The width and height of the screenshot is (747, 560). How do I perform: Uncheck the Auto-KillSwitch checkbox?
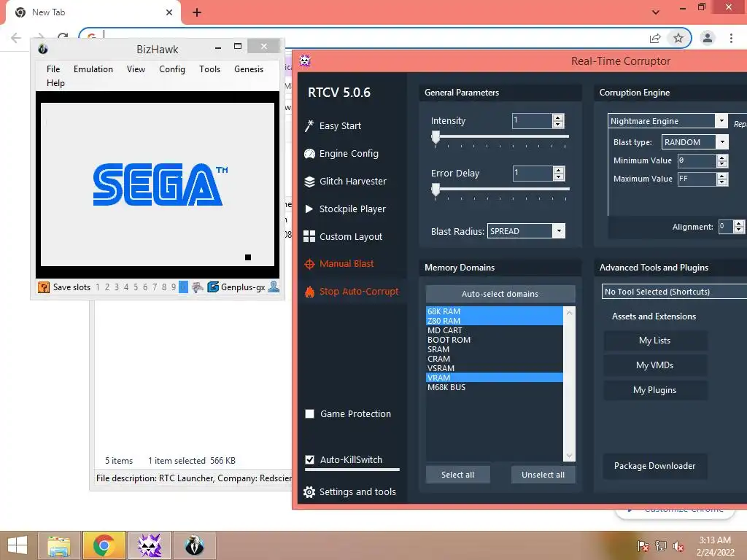(x=309, y=459)
